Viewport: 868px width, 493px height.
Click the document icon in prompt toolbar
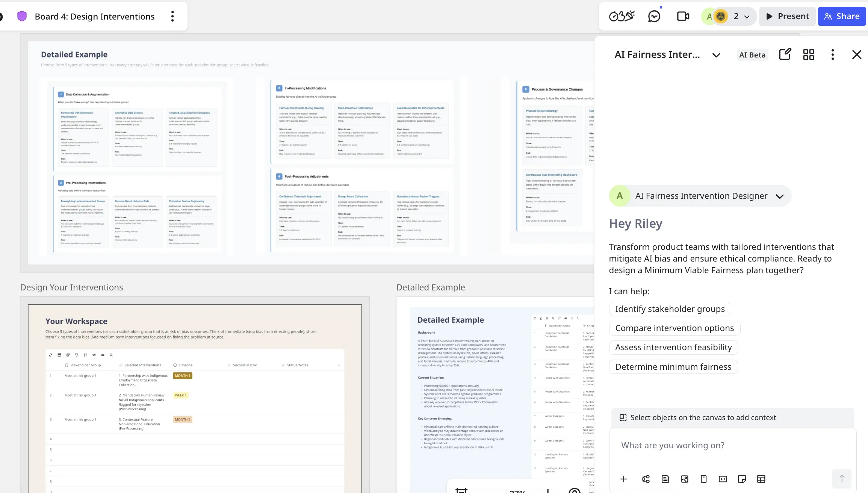coord(665,479)
